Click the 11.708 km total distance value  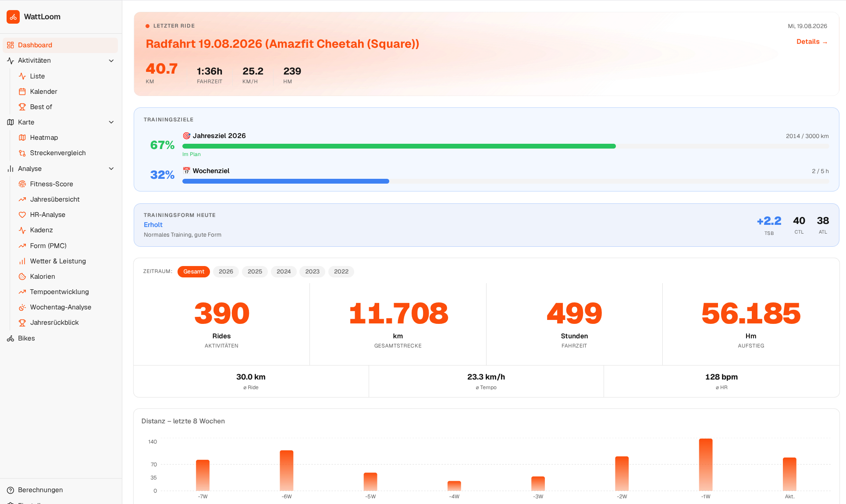[x=398, y=314]
